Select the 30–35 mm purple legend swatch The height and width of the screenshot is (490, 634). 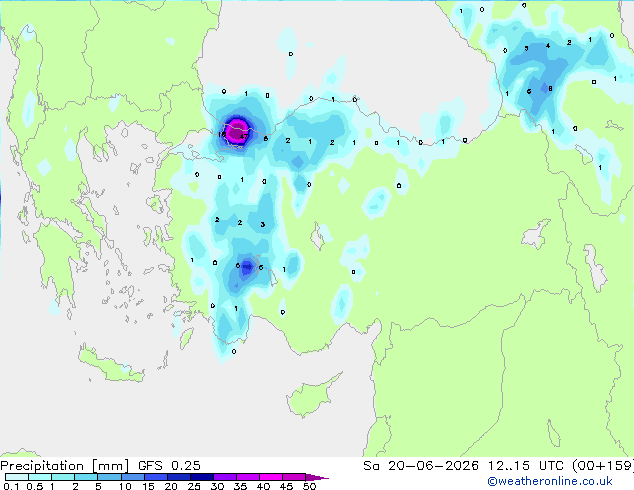point(224,477)
